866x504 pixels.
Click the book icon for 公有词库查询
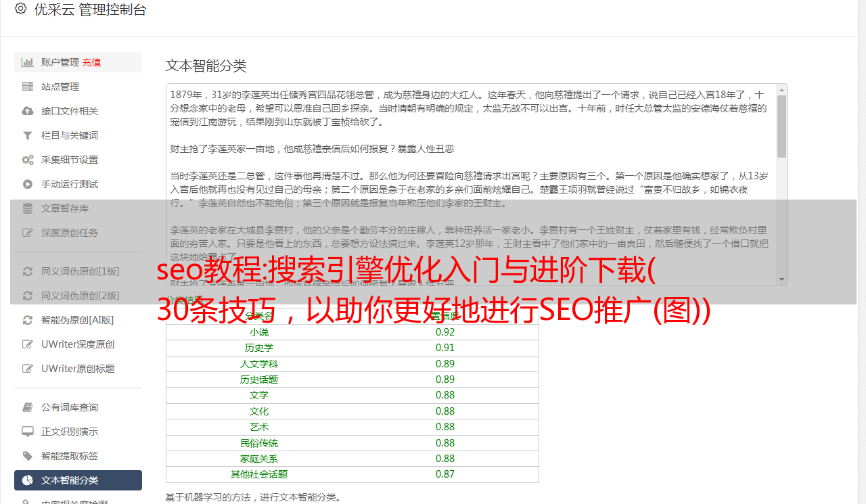pyautogui.click(x=28, y=407)
